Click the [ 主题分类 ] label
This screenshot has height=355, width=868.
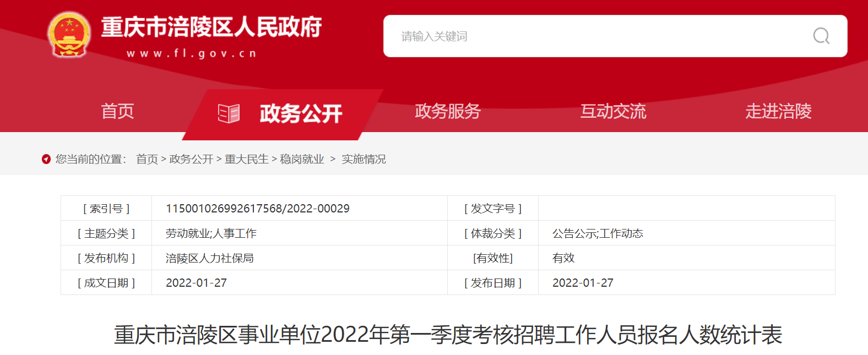point(106,233)
